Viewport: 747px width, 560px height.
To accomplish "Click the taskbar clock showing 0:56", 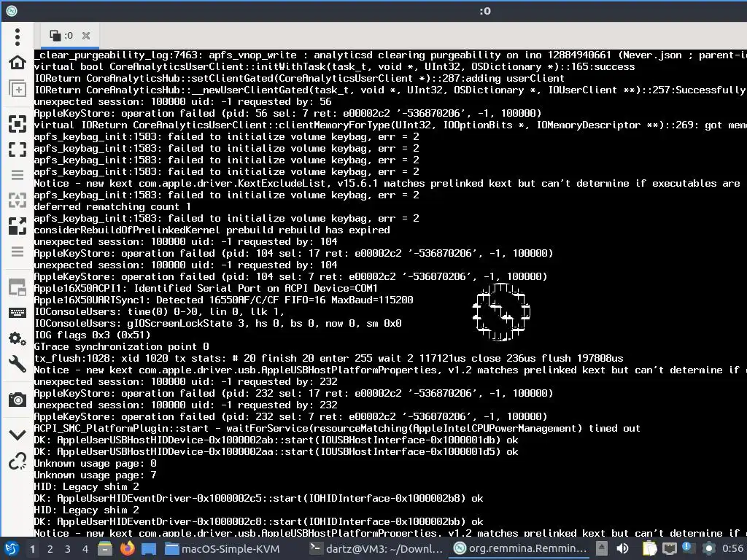I will [732, 548].
